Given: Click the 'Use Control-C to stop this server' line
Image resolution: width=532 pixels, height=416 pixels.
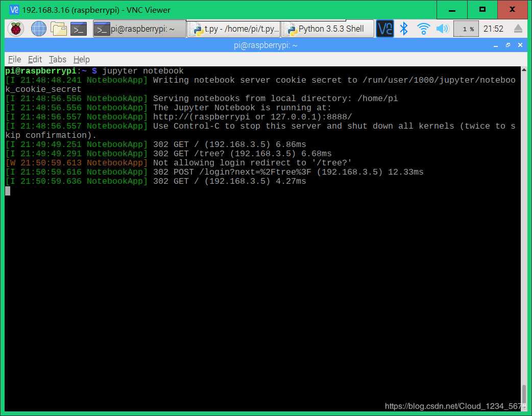Looking at the screenshot, I should click(x=260, y=131).
